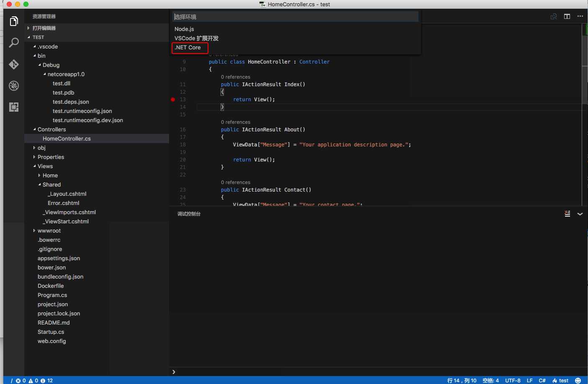This screenshot has height=384, width=588.
Task: Open the Search view in activity bar
Action: (x=14, y=43)
